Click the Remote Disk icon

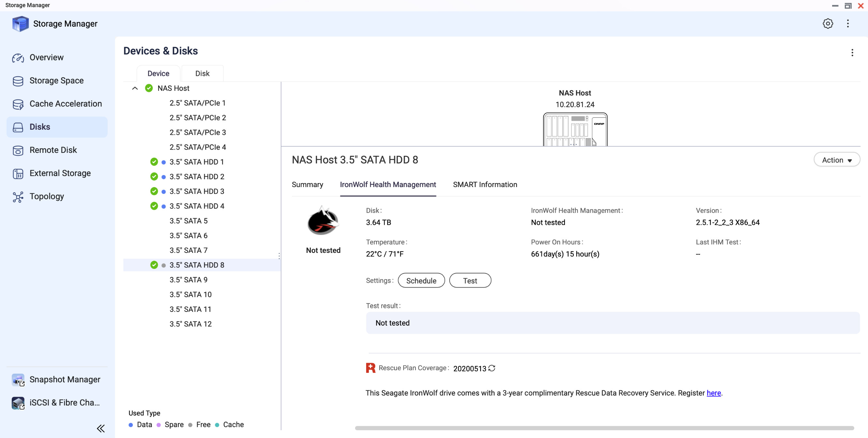(18, 150)
